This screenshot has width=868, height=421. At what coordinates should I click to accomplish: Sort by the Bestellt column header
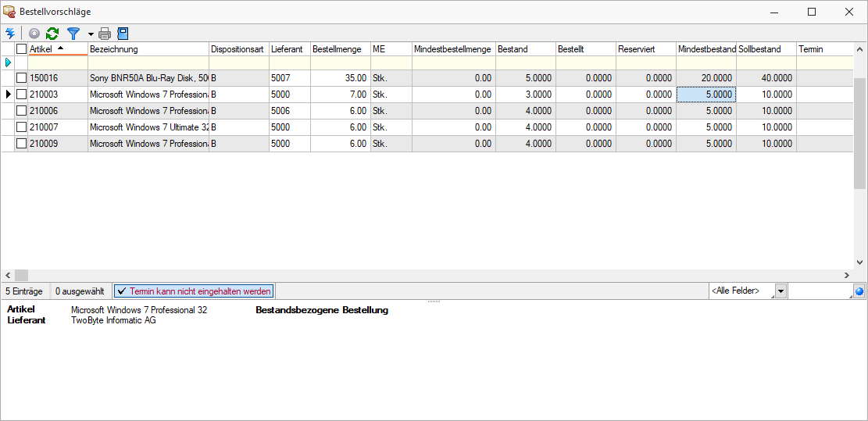coord(586,49)
